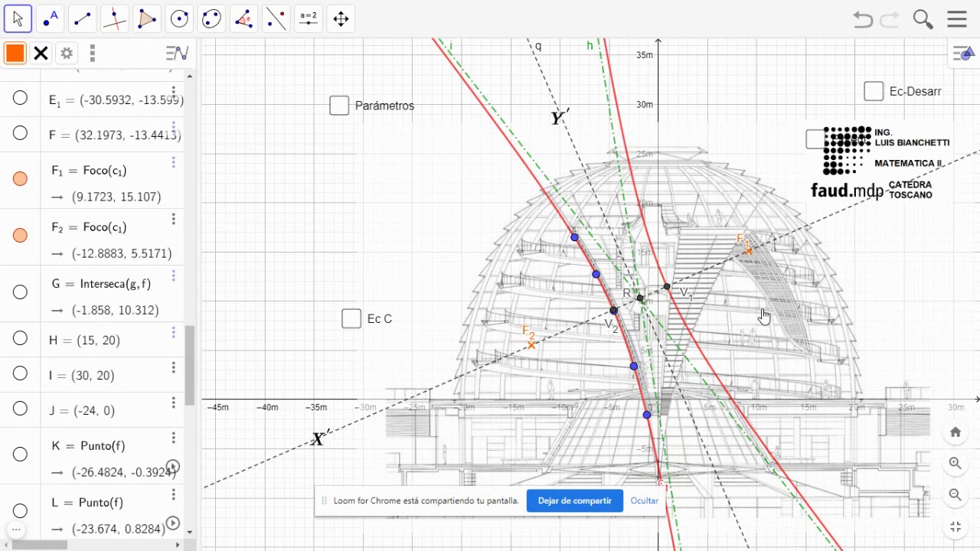This screenshot has width=980, height=551.
Task: Show point I visibility circle
Action: [21, 373]
